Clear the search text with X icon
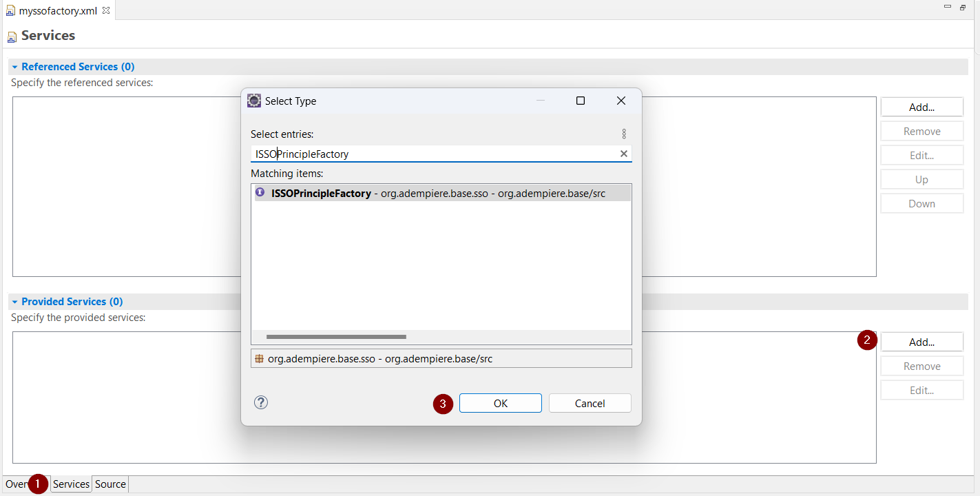Viewport: 980px width, 496px height. (624, 154)
